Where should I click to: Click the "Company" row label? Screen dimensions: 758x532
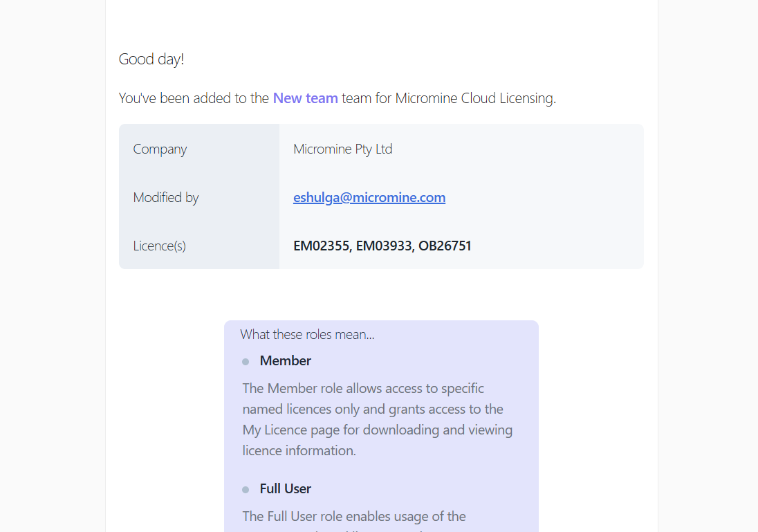pos(160,149)
